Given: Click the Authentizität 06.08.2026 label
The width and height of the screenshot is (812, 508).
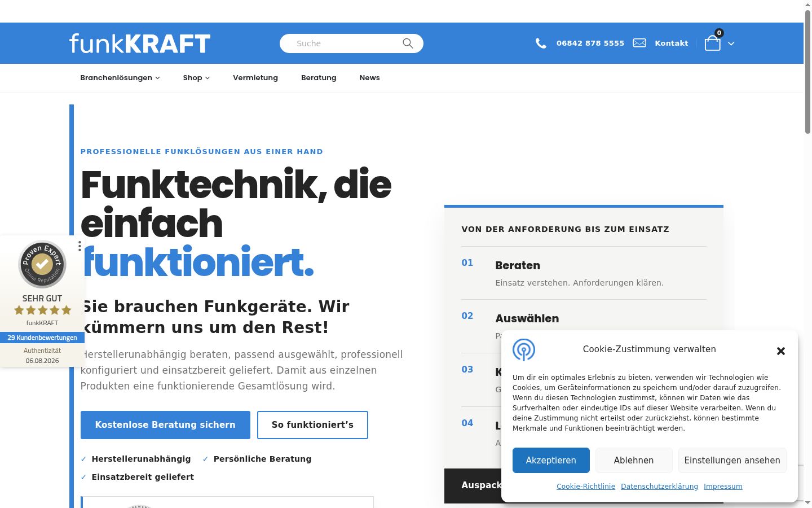Looking at the screenshot, I should [x=42, y=356].
